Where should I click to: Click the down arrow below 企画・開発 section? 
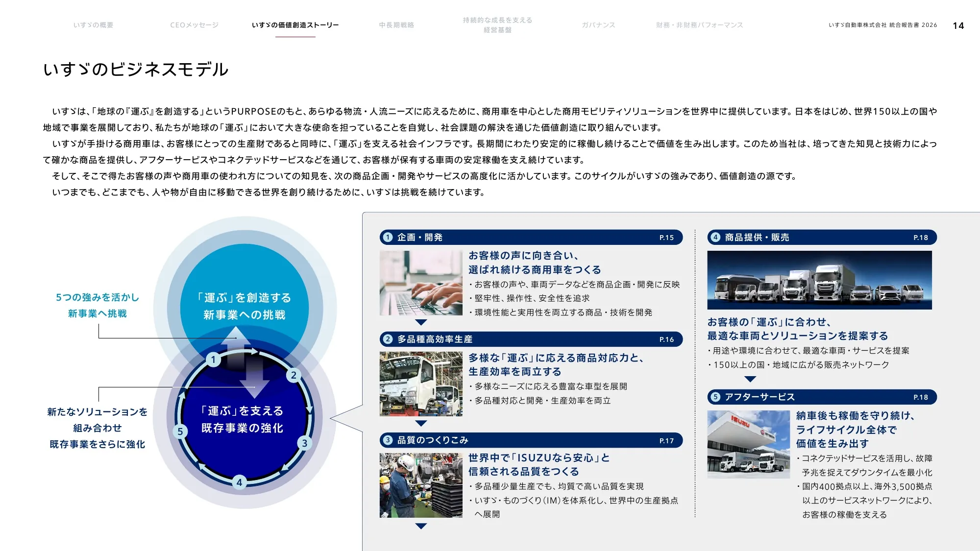click(421, 322)
